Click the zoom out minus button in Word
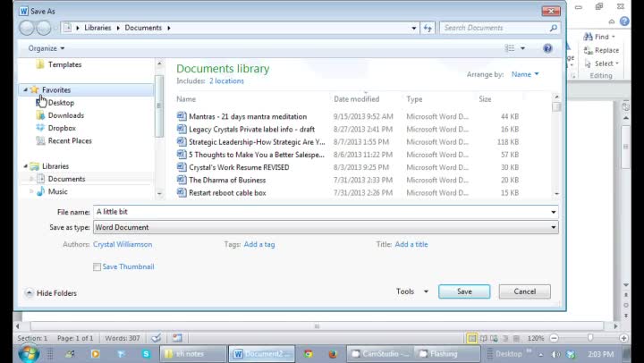 coord(554,338)
